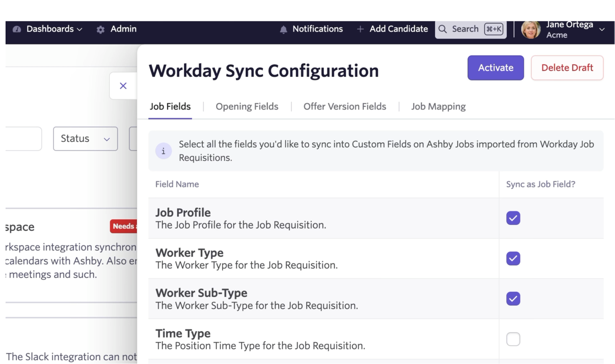The height and width of the screenshot is (364, 615).
Task: Open the Status dropdown filter
Action: click(85, 139)
